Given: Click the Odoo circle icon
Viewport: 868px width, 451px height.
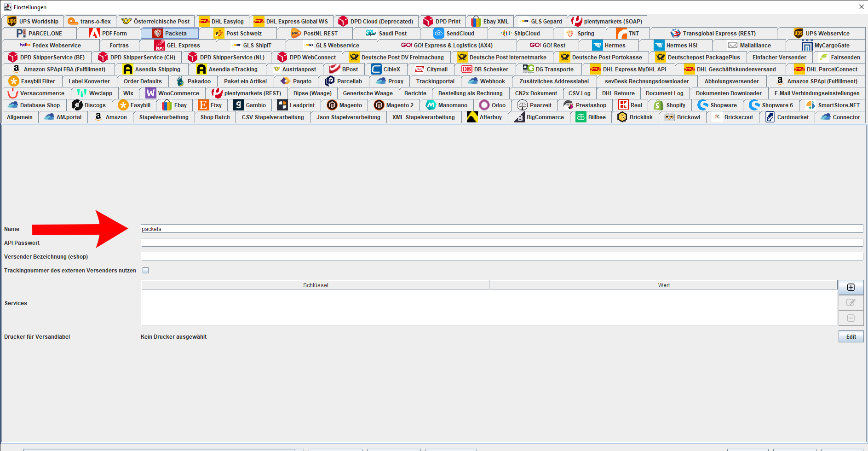Looking at the screenshot, I should [x=484, y=105].
